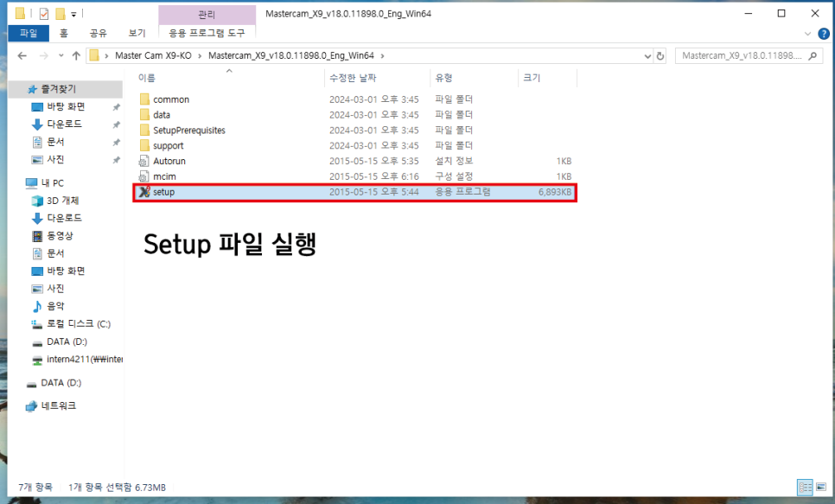The width and height of the screenshot is (835, 504).
Task: Click Properties checkmark icon in title bar
Action: (44, 14)
